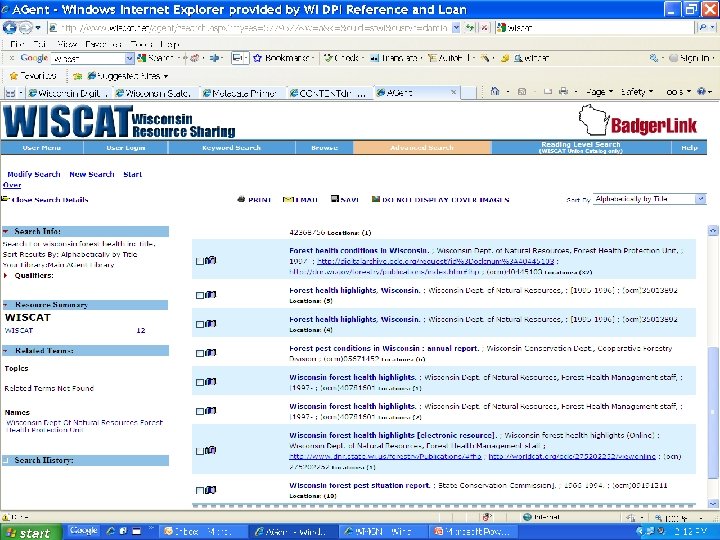Check the first Forest health highlights, Wisconsin box
This screenshot has width=720, height=540.
pyautogui.click(x=200, y=295)
